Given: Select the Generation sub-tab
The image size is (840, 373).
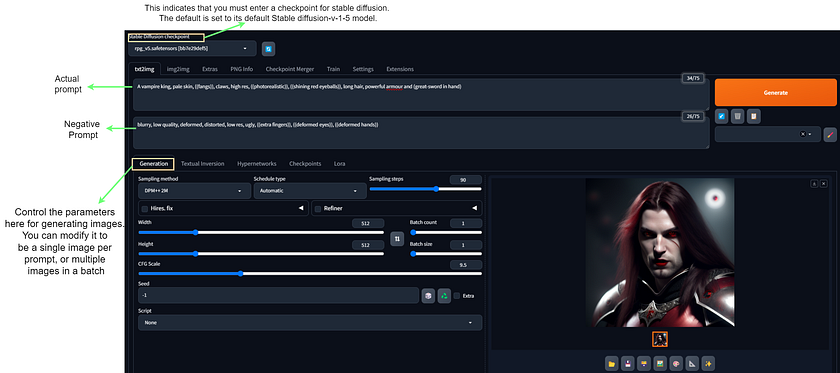Looking at the screenshot, I should (x=154, y=163).
